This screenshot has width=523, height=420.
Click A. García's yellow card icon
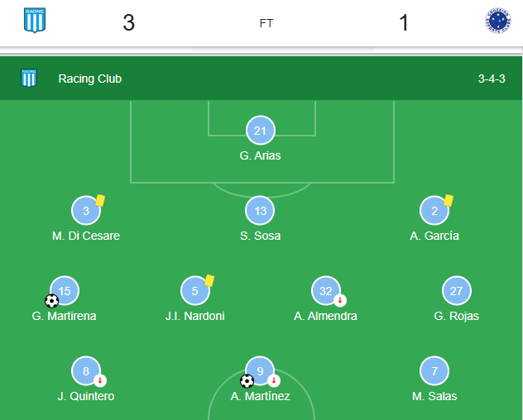coord(449,201)
